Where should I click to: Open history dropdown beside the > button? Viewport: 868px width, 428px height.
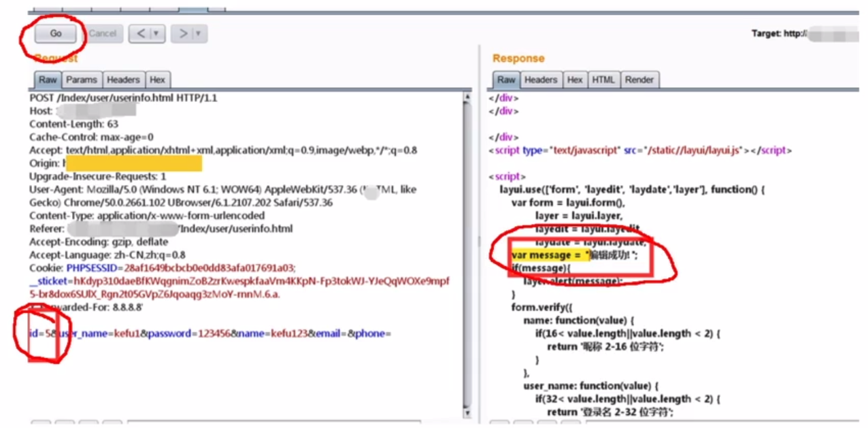point(200,33)
